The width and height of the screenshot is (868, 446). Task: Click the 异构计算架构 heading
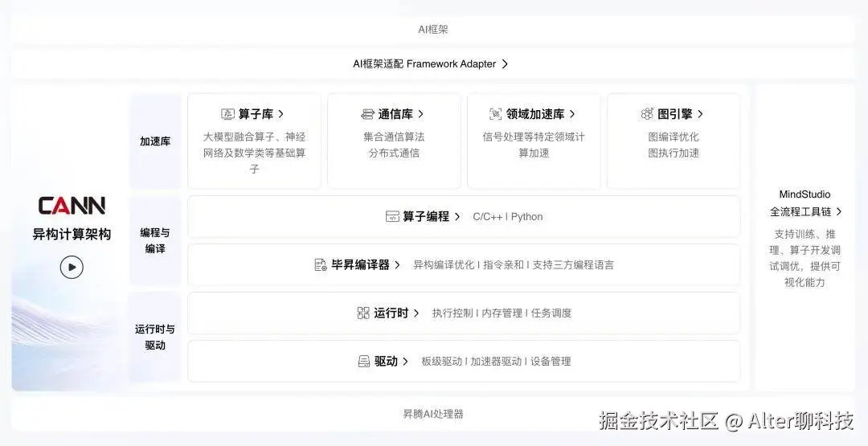pyautogui.click(x=72, y=234)
